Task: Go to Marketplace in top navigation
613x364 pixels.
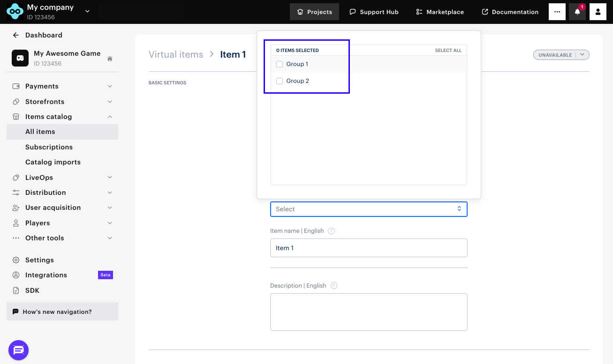Action: [x=440, y=12]
